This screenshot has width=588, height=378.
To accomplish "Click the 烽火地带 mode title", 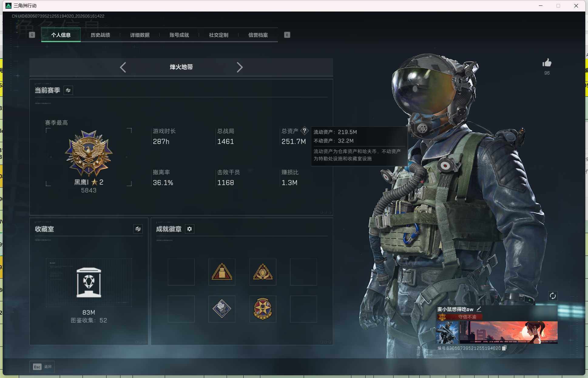I will 181,67.
